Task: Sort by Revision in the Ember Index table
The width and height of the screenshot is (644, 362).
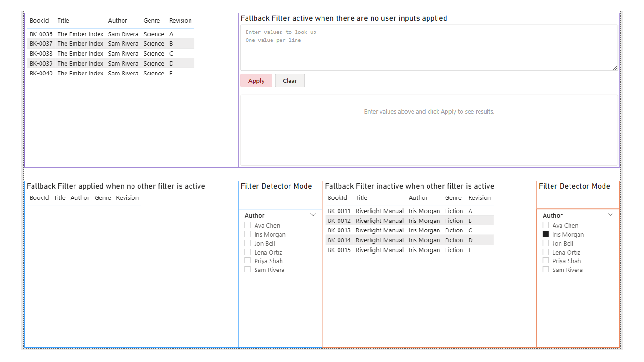Action: coord(181,21)
